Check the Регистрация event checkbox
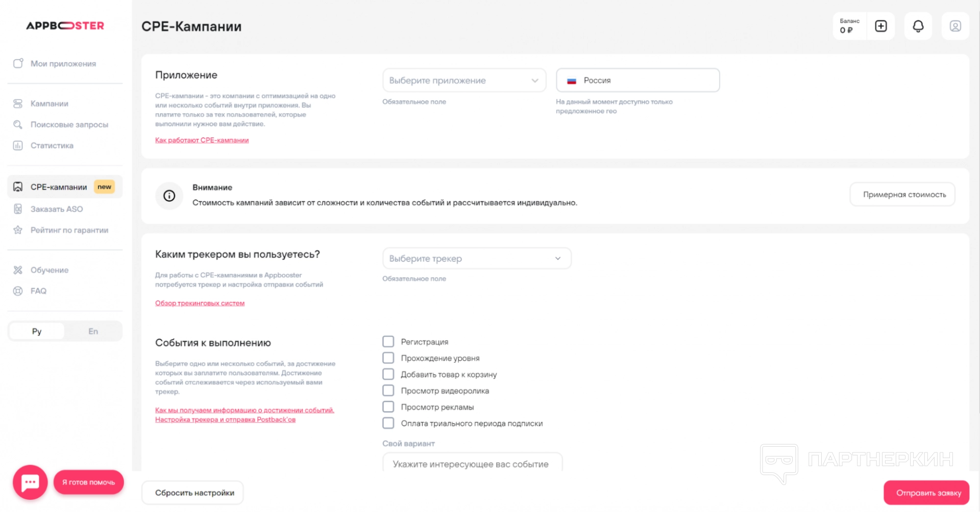This screenshot has width=980, height=512. pyautogui.click(x=388, y=342)
